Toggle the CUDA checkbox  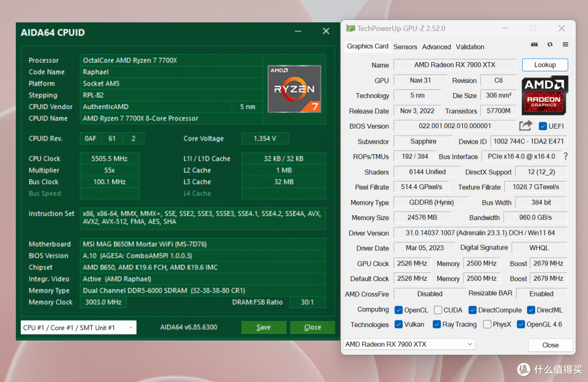pos(438,310)
